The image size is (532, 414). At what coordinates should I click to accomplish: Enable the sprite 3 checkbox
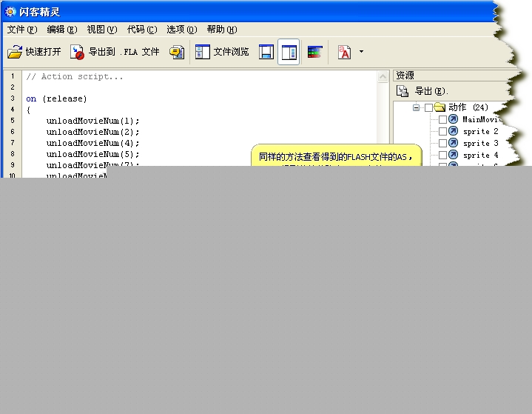click(x=442, y=143)
